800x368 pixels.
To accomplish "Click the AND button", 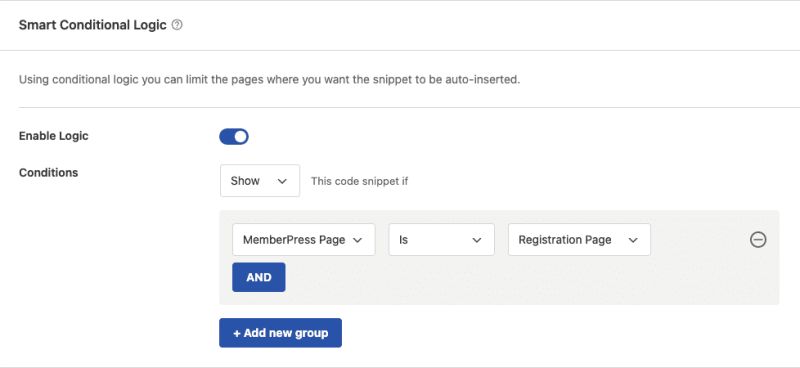I will point(259,277).
